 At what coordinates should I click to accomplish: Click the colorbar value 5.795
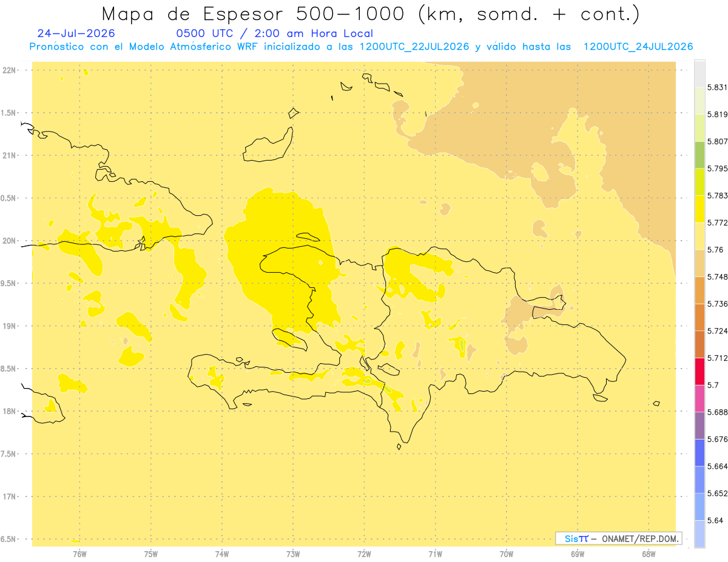coord(718,169)
